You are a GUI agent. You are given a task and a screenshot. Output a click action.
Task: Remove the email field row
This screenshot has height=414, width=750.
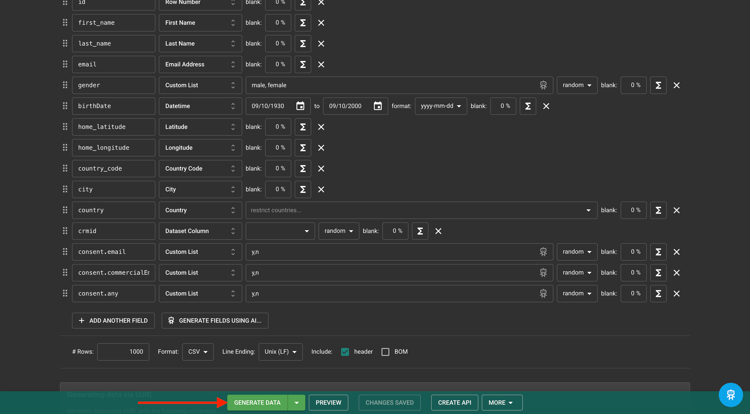pyautogui.click(x=321, y=65)
